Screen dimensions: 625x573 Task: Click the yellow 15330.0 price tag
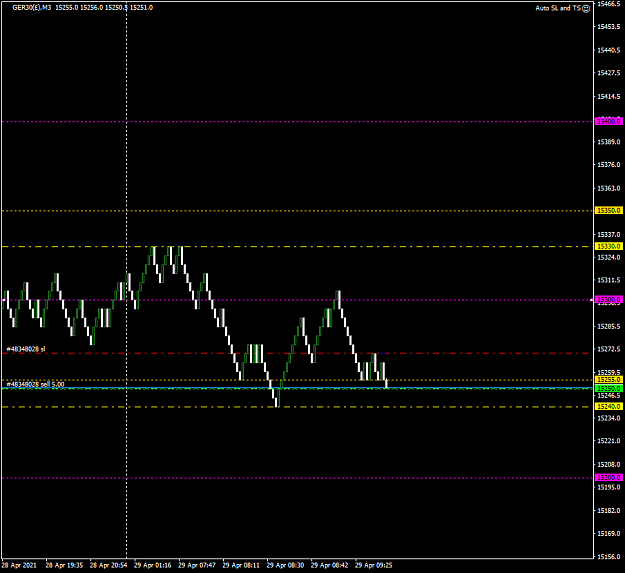[x=609, y=246]
